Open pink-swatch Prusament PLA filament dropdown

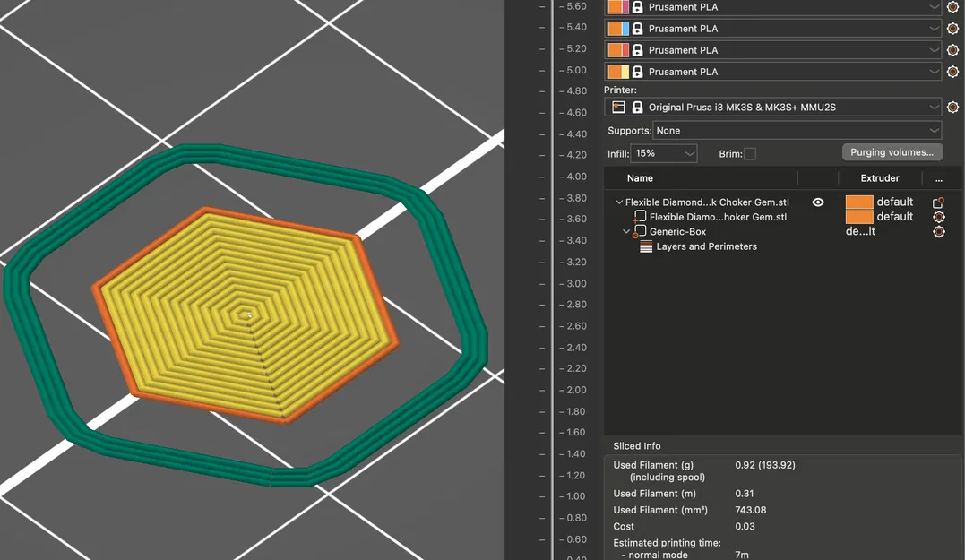pos(772,7)
